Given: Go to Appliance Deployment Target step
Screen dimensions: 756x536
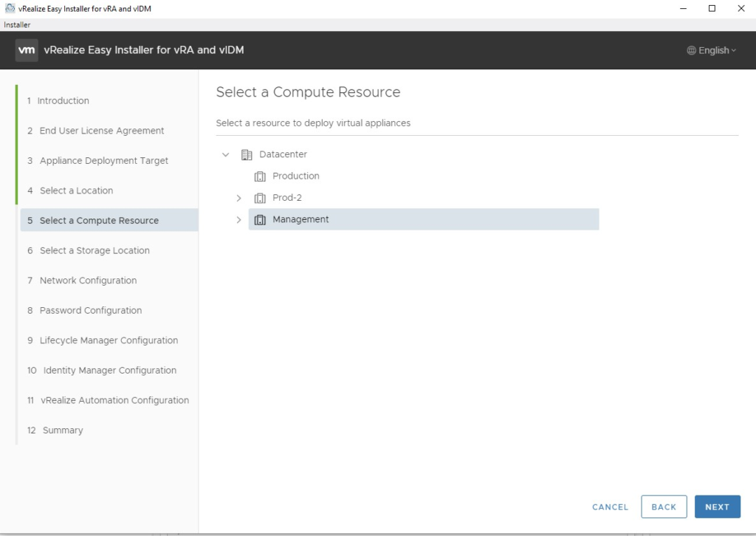Looking at the screenshot, I should click(x=98, y=160).
